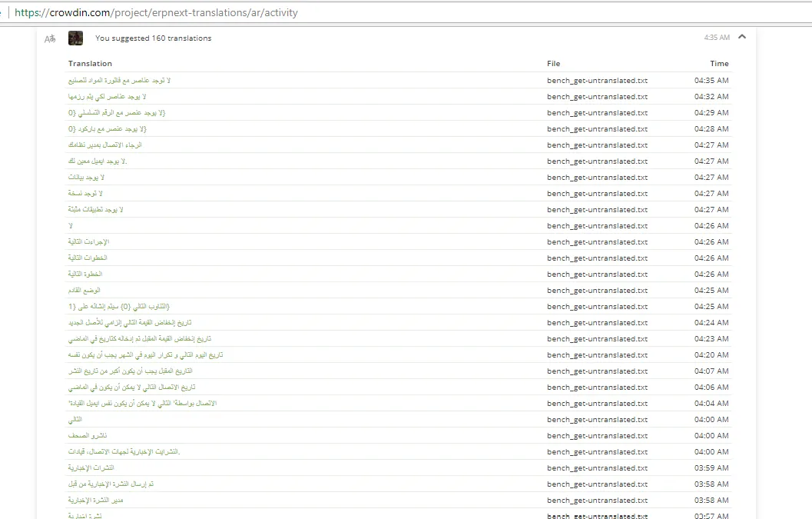Click the 04:35 AM time cell in table
The image size is (812, 519).
pos(711,81)
